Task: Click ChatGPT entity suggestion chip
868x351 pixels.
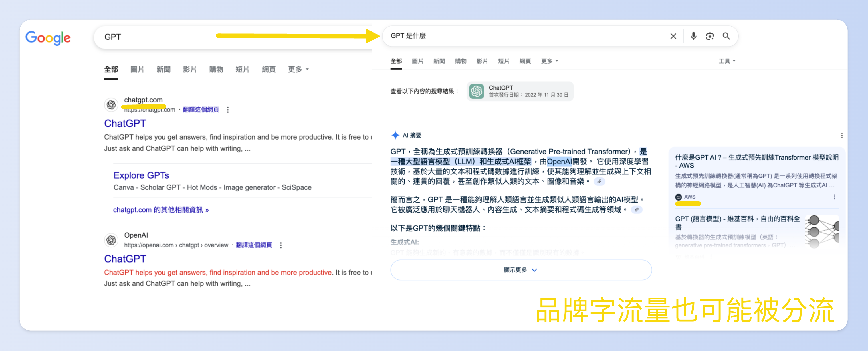Action: (520, 91)
